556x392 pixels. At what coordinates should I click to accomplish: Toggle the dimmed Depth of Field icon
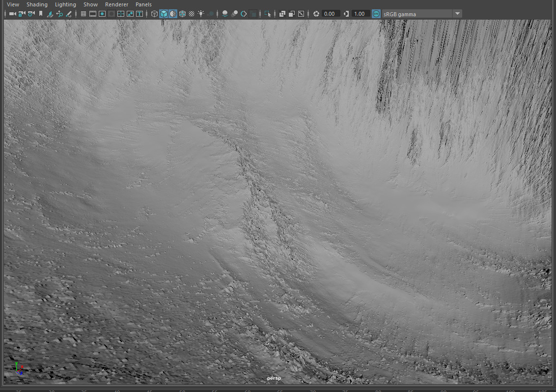(253, 14)
